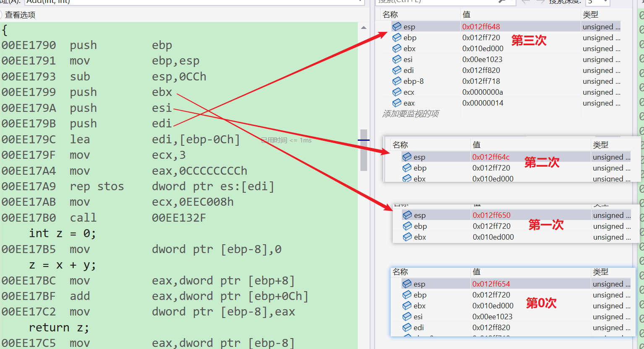Click the unsigned type cell in the eax row
The height and width of the screenshot is (349, 644).
pyautogui.click(x=601, y=103)
